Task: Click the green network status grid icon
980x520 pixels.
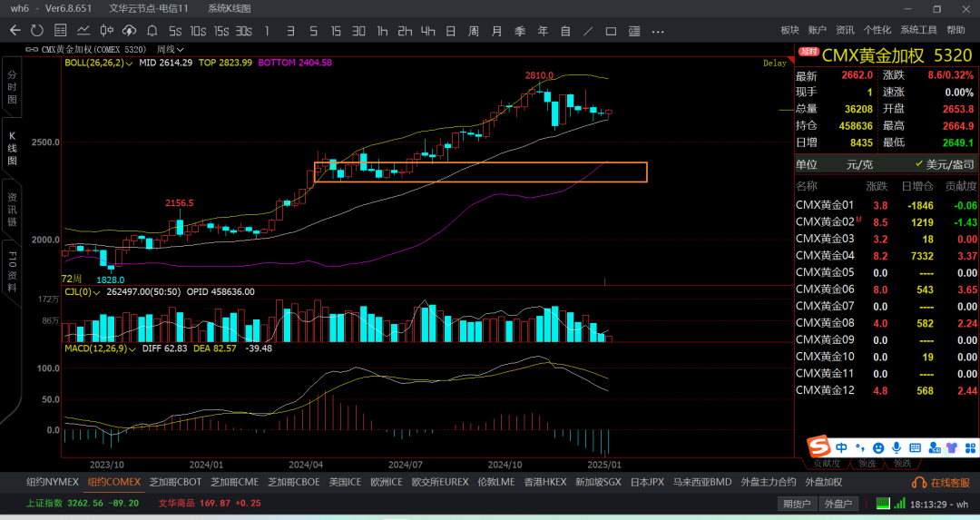Action: [883, 503]
